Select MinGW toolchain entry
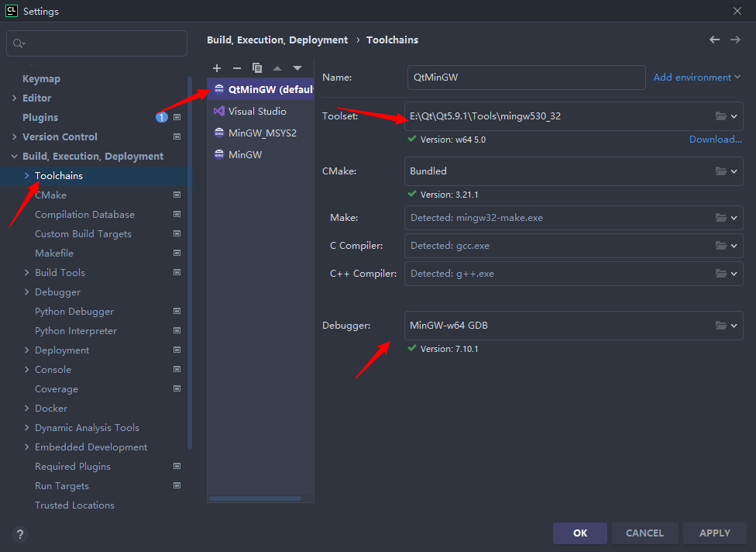756x552 pixels. pyautogui.click(x=261, y=154)
